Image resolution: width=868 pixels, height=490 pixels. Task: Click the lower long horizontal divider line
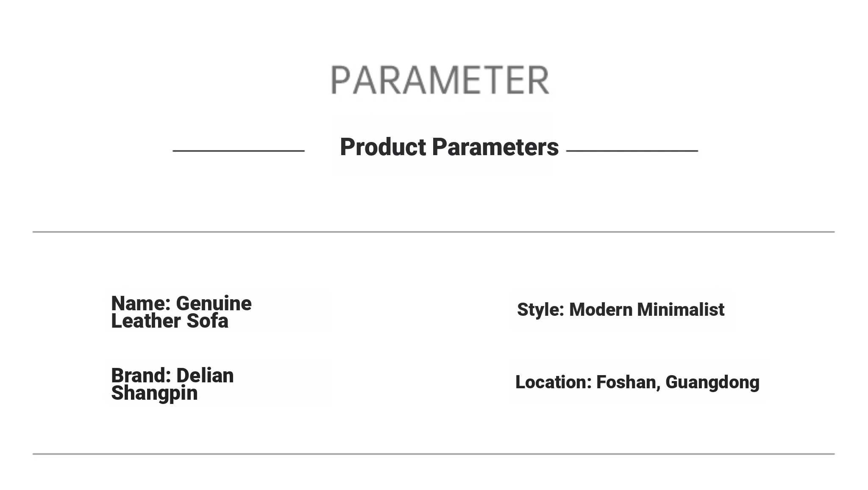point(433,454)
